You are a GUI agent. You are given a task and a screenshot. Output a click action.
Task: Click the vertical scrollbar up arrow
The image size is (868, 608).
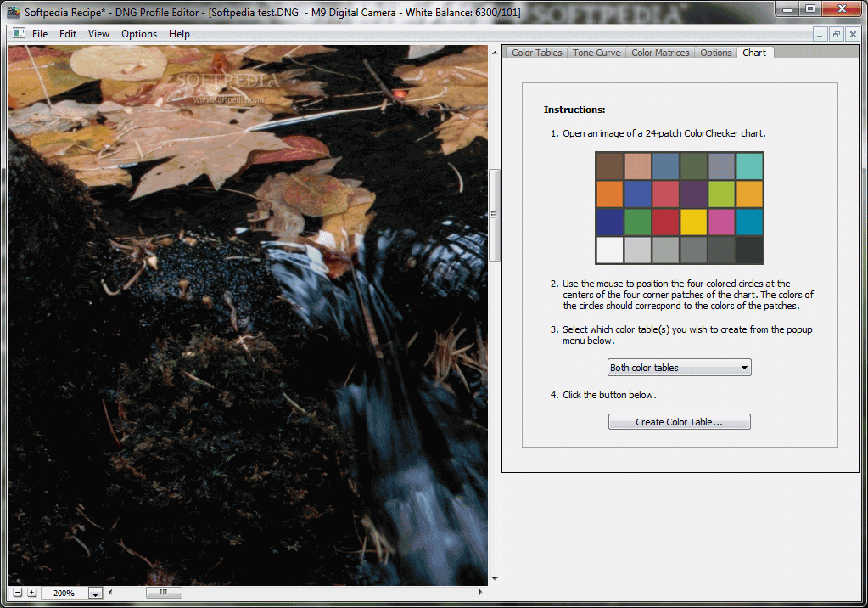[495, 53]
